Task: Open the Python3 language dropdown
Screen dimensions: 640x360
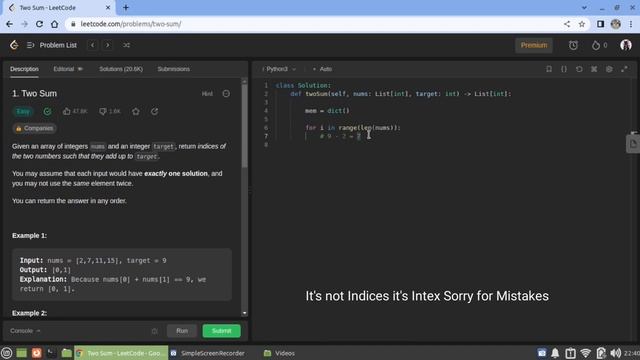Action: (279, 69)
